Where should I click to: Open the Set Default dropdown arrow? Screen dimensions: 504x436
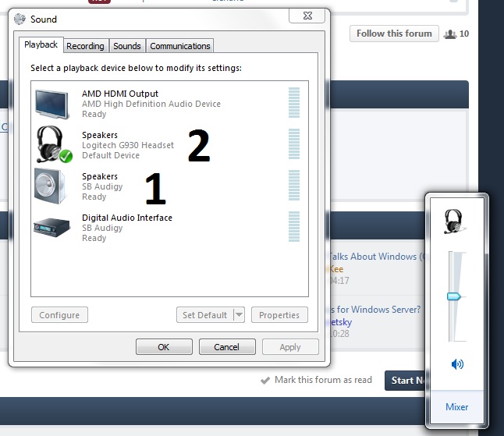pyautogui.click(x=239, y=314)
